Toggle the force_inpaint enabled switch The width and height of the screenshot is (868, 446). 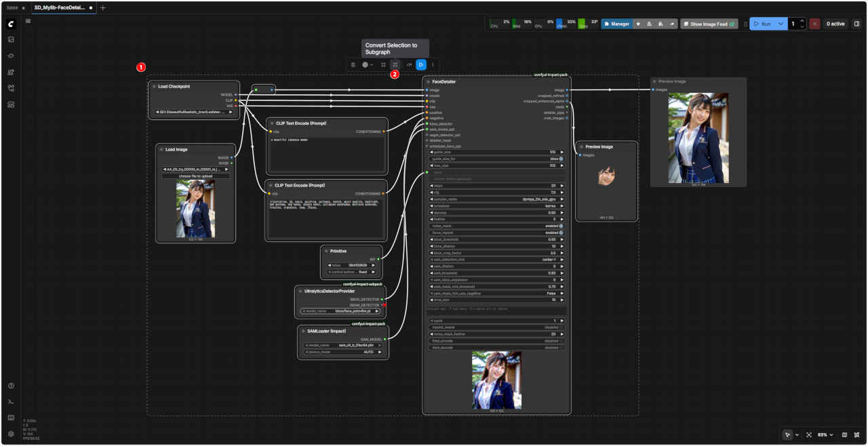(x=561, y=232)
